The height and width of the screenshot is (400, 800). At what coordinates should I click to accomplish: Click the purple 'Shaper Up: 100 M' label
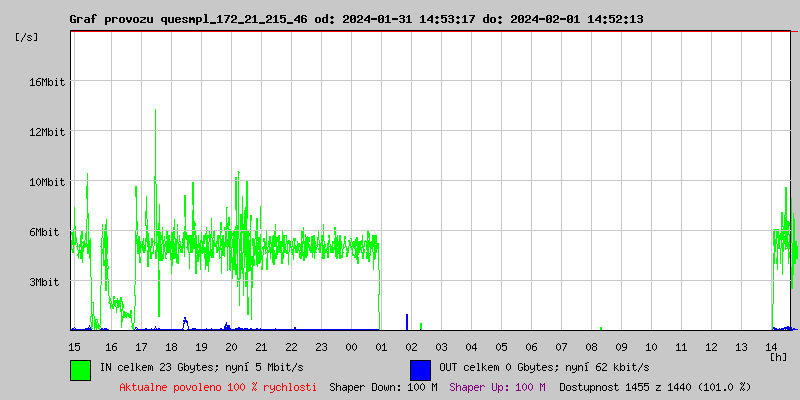click(x=497, y=386)
